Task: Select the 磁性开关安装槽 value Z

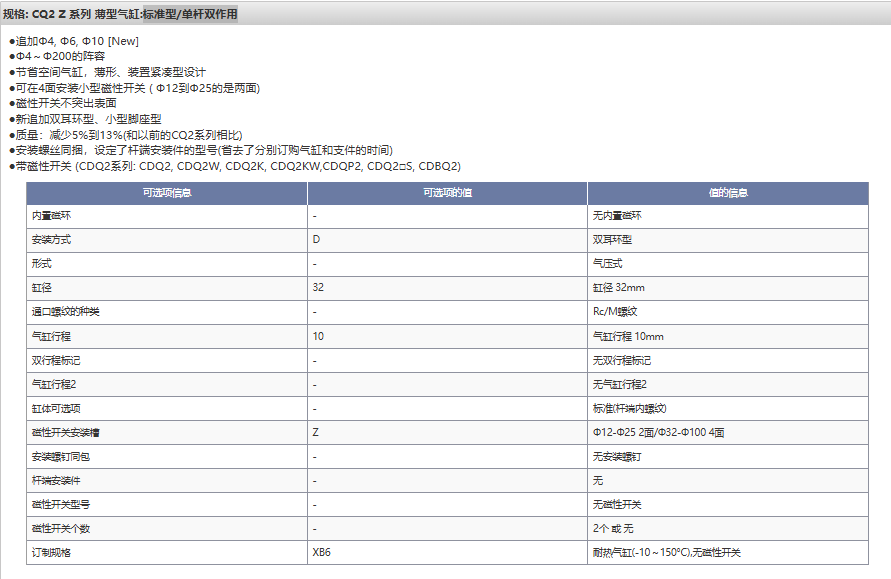Action: (x=316, y=433)
